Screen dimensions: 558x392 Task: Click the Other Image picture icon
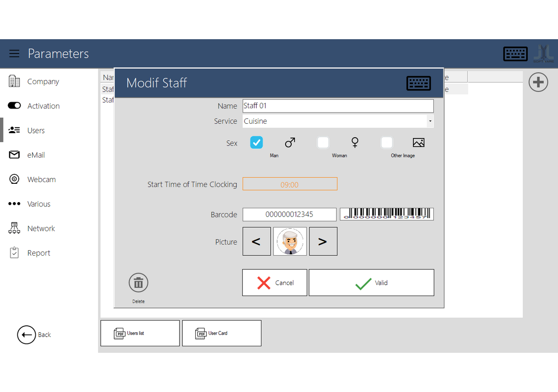pos(418,142)
